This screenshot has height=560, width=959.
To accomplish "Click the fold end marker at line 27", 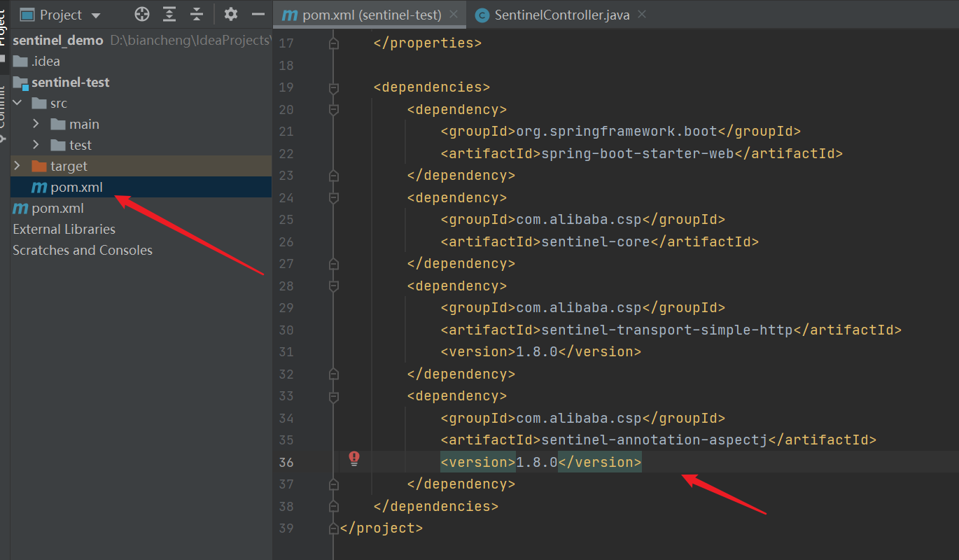I will click(x=333, y=264).
